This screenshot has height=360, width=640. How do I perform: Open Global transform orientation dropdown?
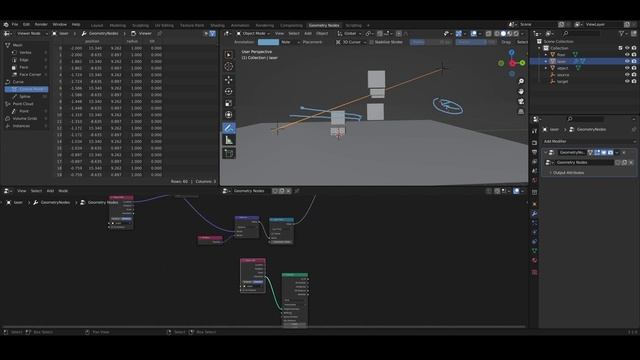coord(349,33)
